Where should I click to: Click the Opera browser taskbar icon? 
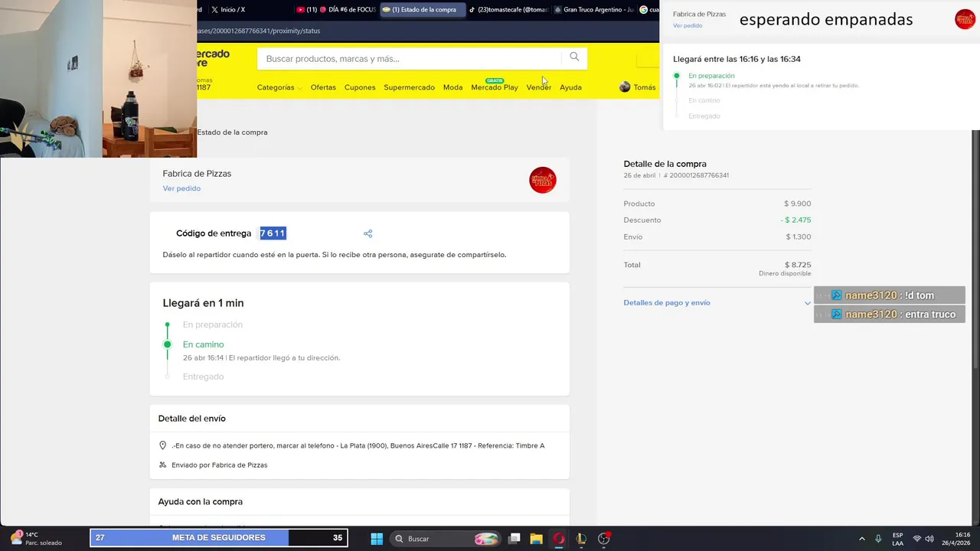(x=559, y=539)
